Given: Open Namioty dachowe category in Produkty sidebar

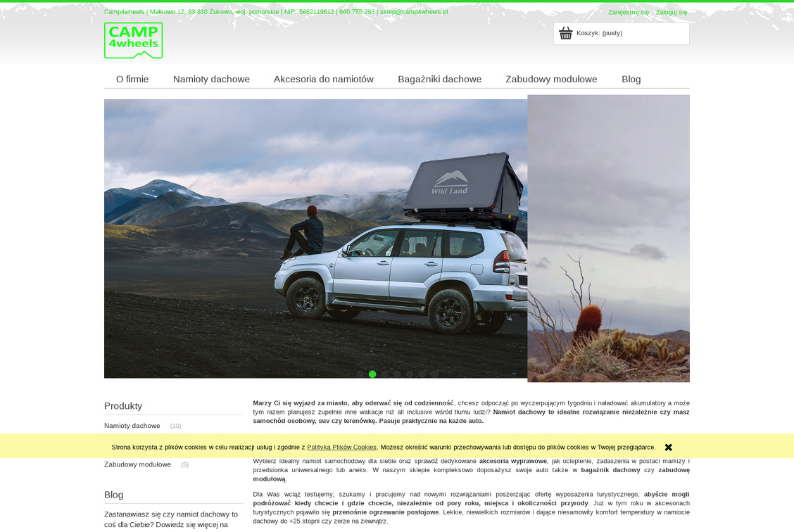Looking at the screenshot, I should [x=132, y=426].
